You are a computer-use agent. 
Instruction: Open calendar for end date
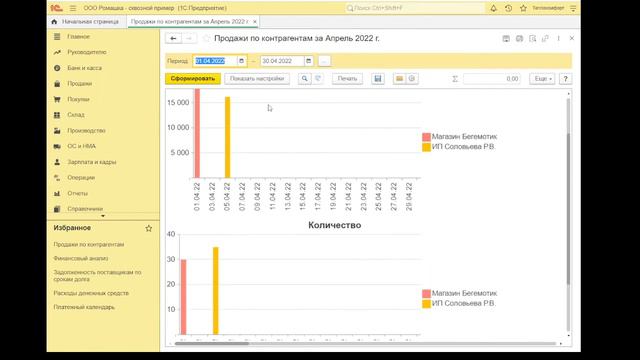pyautogui.click(x=309, y=61)
